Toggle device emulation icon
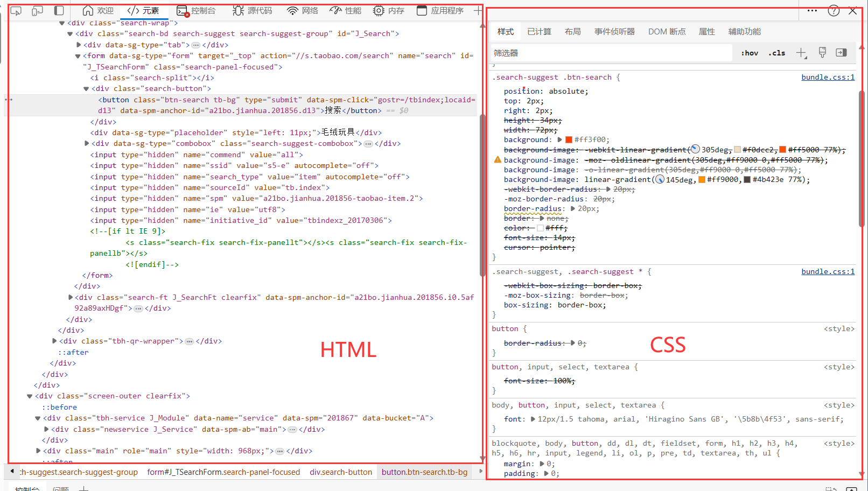Image resolution: width=868 pixels, height=491 pixels. [x=37, y=11]
